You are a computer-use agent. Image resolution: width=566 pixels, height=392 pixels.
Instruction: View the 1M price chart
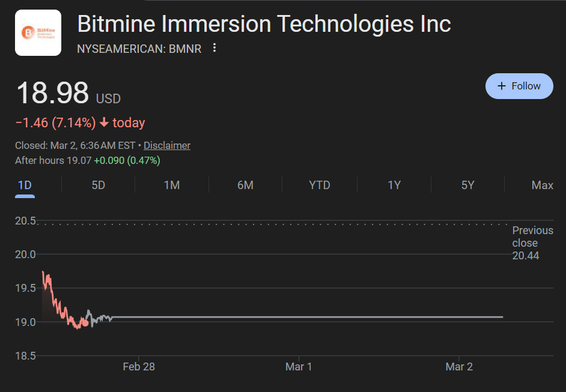pyautogui.click(x=172, y=185)
